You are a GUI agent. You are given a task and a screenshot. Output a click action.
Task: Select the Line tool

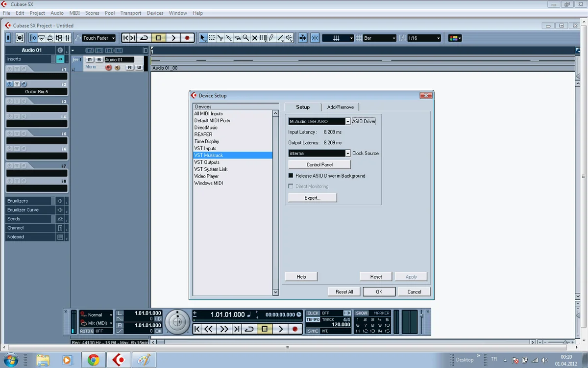(x=280, y=38)
